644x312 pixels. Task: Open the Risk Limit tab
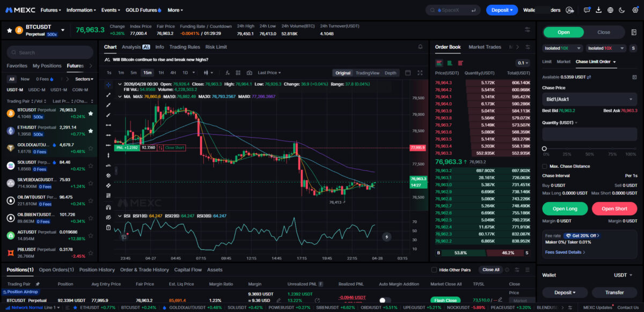[216, 47]
